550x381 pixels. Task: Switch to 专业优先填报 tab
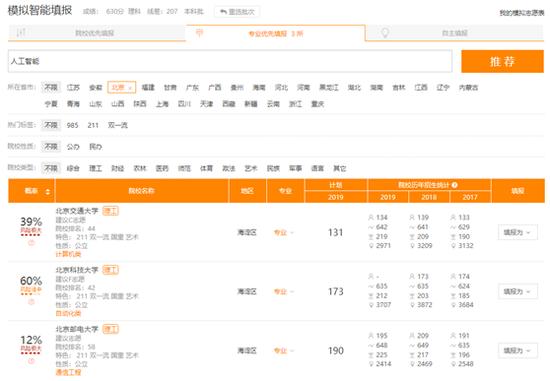(276, 33)
